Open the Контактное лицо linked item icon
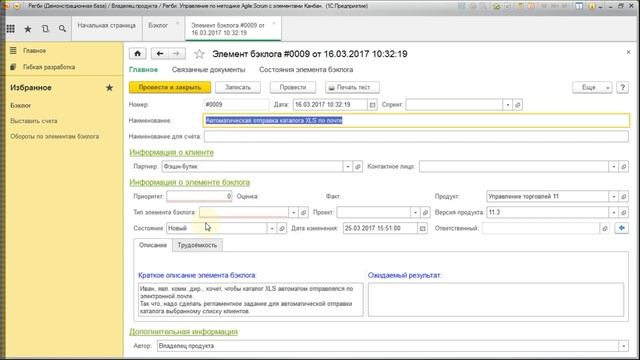This screenshot has width=640, height=360. point(624,167)
